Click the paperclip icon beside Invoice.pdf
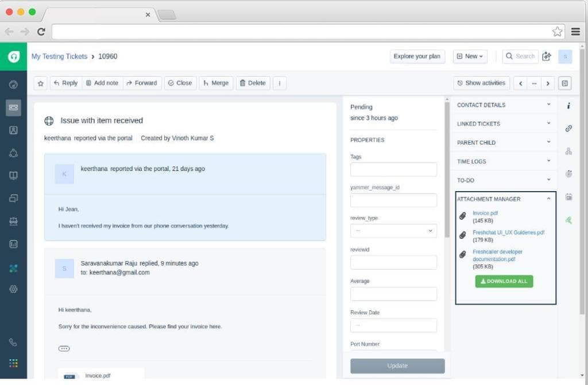 [x=463, y=216]
